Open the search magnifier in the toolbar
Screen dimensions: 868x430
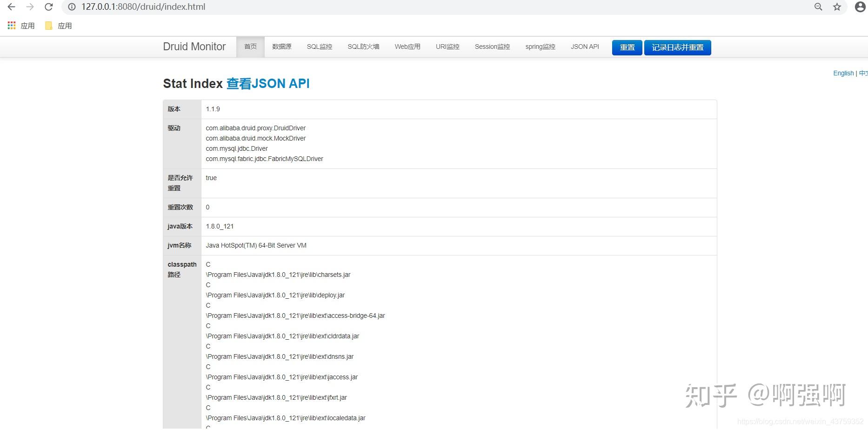coord(818,7)
